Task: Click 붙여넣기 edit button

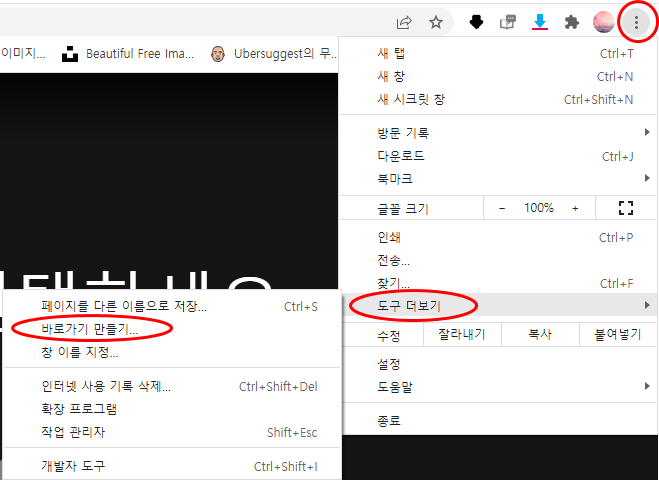Action: pos(617,335)
